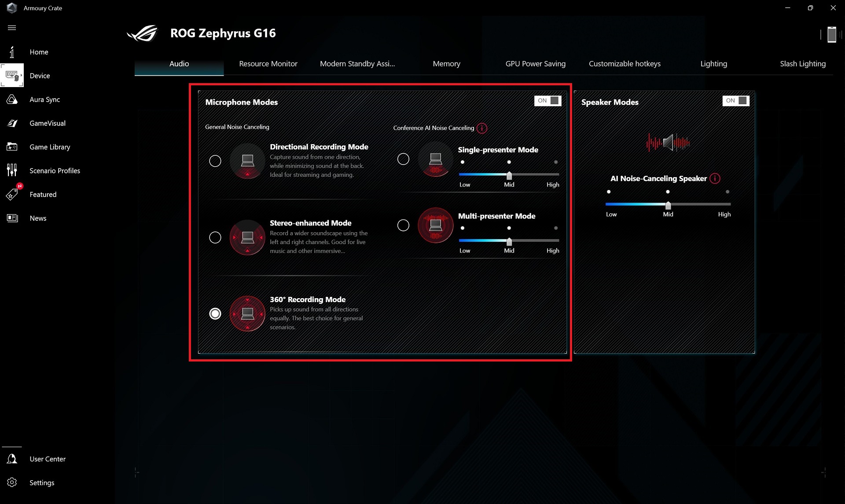Click the AI Noise-Canceling Speaker info icon
Viewport: 845px width, 504px height.
(x=715, y=179)
